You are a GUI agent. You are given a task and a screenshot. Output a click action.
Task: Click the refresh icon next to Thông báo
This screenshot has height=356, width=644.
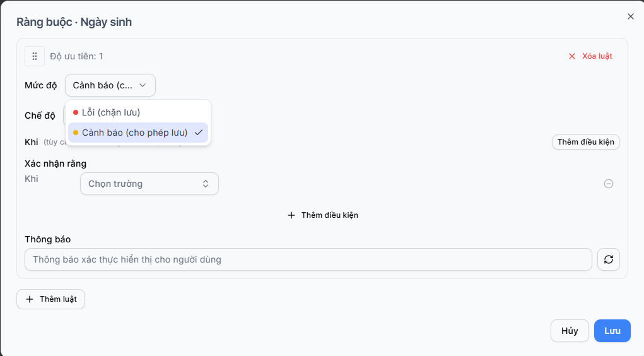coord(609,259)
